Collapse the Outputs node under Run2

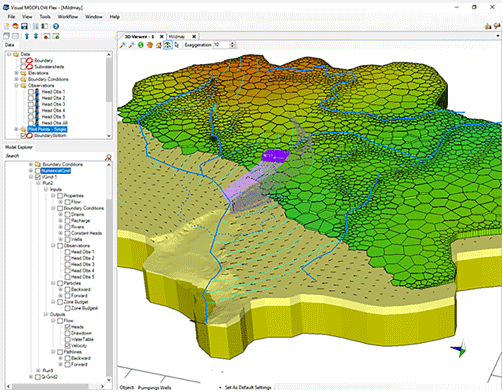[46, 315]
